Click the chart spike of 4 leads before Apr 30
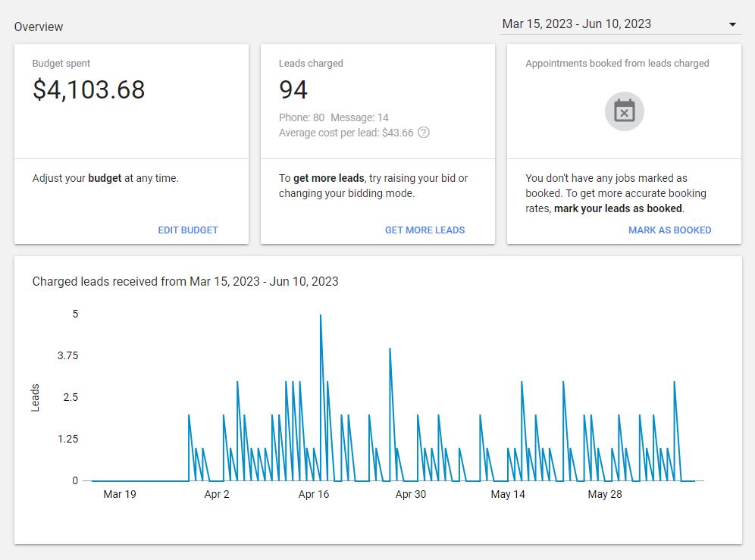 click(390, 349)
